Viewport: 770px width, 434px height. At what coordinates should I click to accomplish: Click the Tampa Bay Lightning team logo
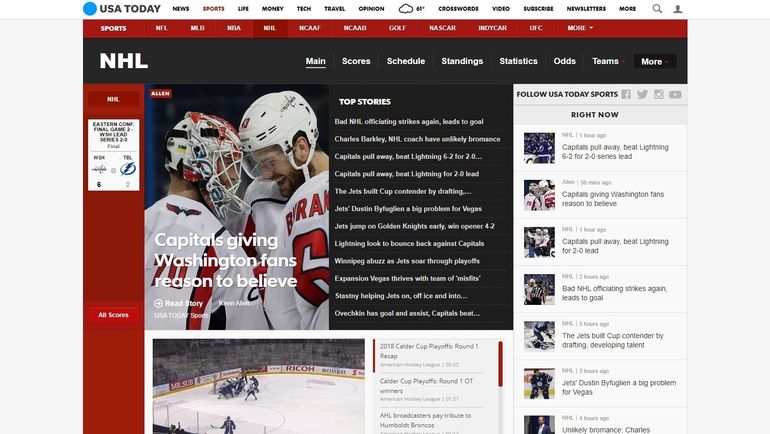coord(128,169)
